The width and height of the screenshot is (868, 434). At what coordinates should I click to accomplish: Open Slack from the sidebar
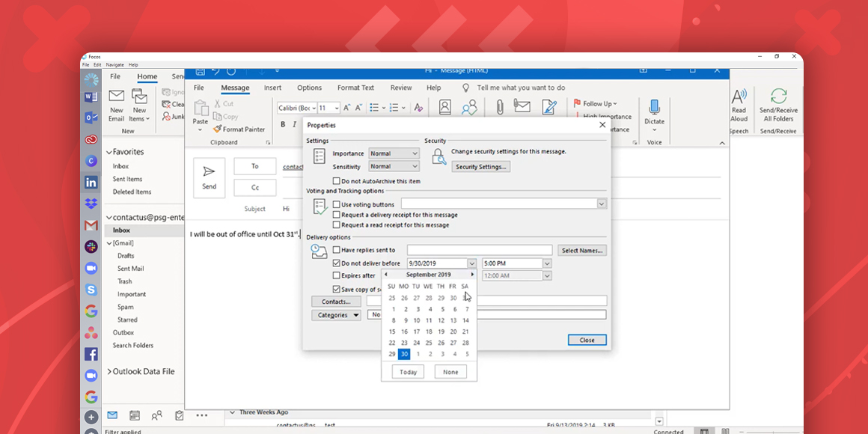pyautogui.click(x=91, y=247)
